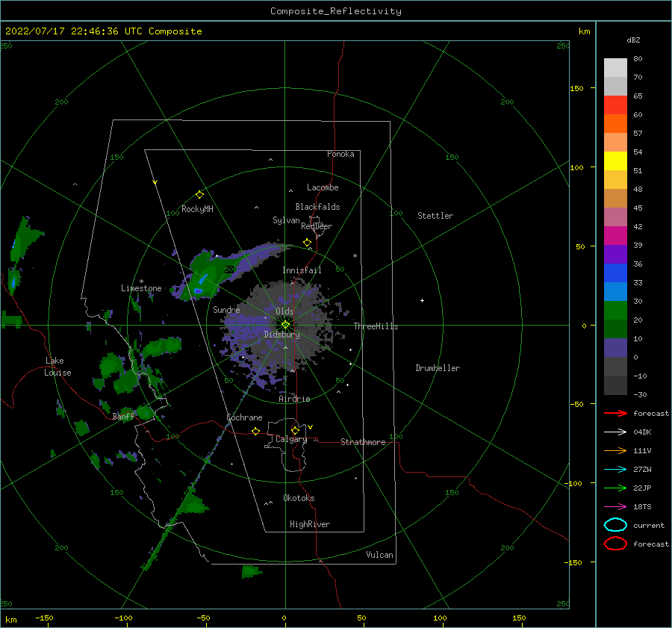Click the Innisfail town label
Viewport: 672px width, 628px height.
tap(302, 270)
